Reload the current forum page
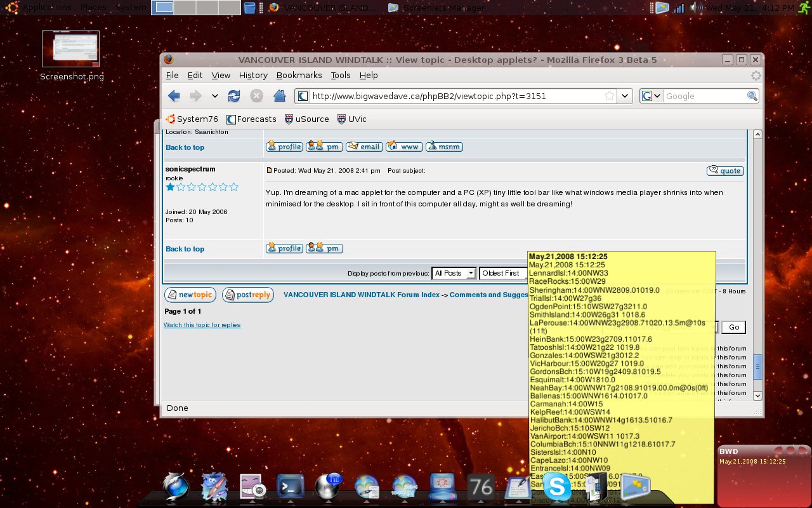Image resolution: width=812 pixels, height=508 pixels. click(x=234, y=96)
